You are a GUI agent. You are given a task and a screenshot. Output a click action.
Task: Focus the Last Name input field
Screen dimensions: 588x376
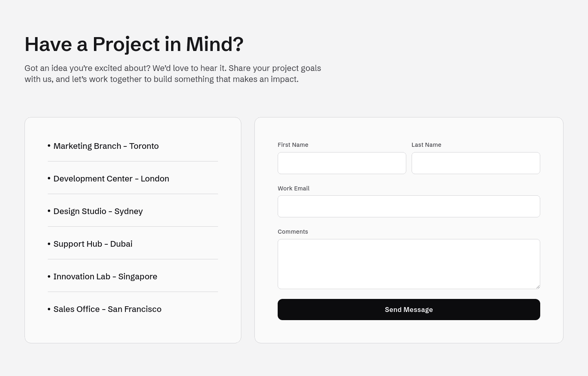click(x=476, y=163)
